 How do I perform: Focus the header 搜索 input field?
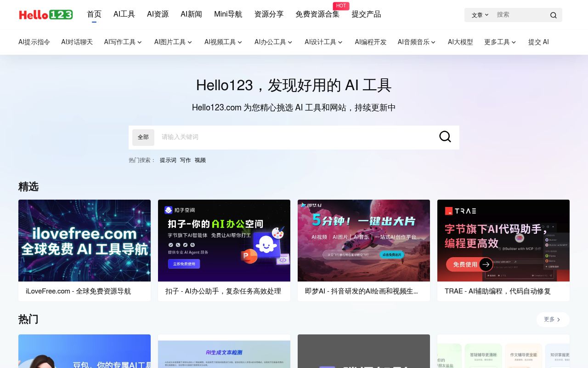tap(520, 15)
